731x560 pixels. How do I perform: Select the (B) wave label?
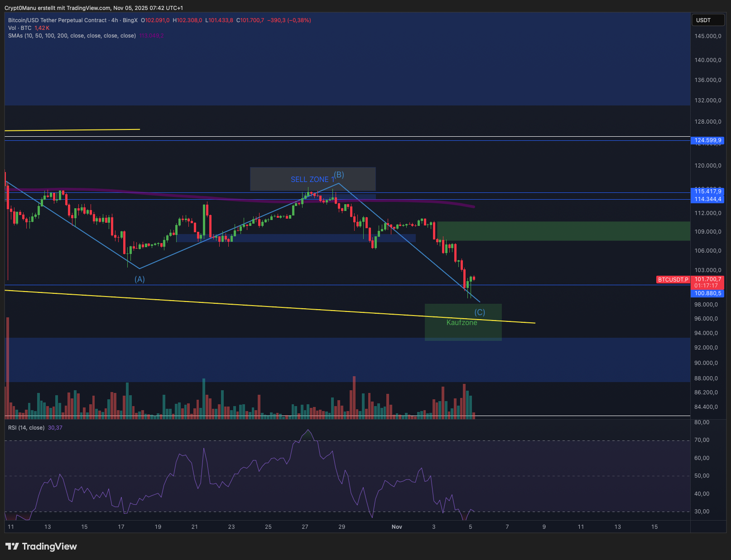[339, 175]
